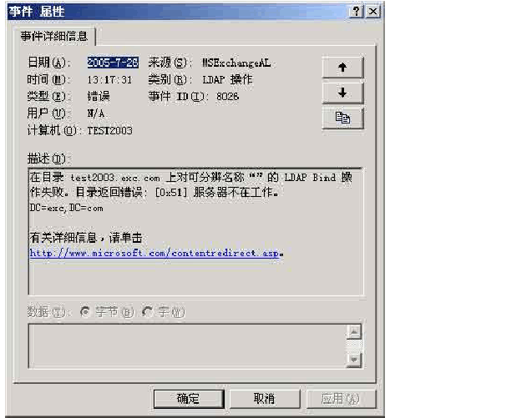
Task: Click inside the empty 数据 box
Action: point(185,345)
